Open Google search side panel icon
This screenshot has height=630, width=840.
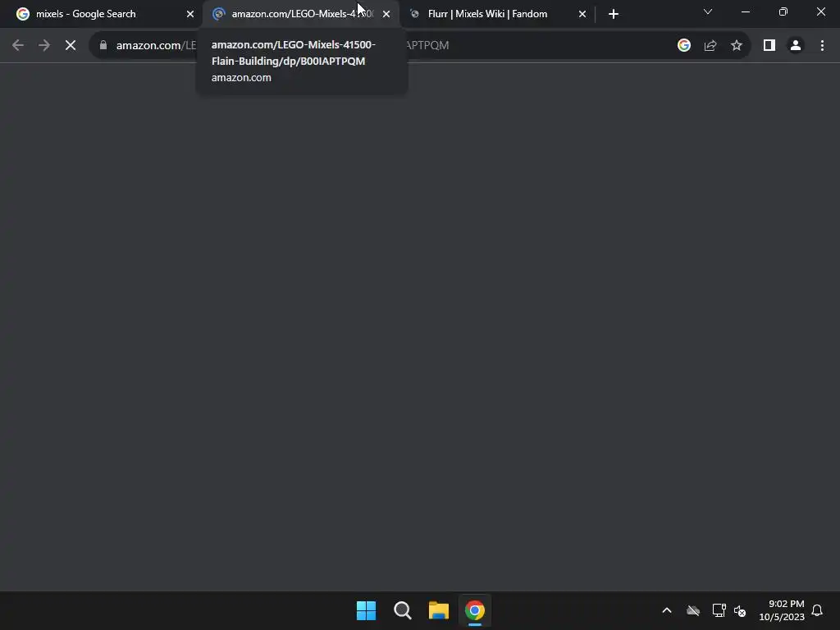point(684,45)
